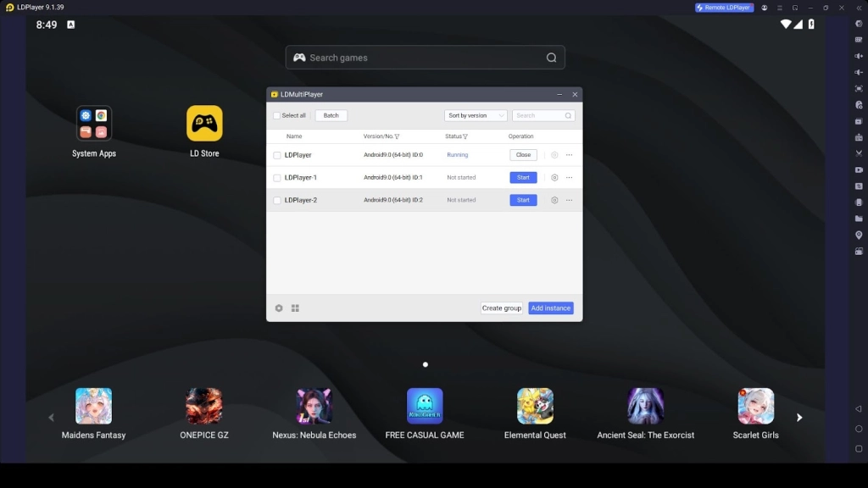Show previous games with left arrow
Image resolution: width=868 pixels, height=488 pixels.
pos(51,418)
